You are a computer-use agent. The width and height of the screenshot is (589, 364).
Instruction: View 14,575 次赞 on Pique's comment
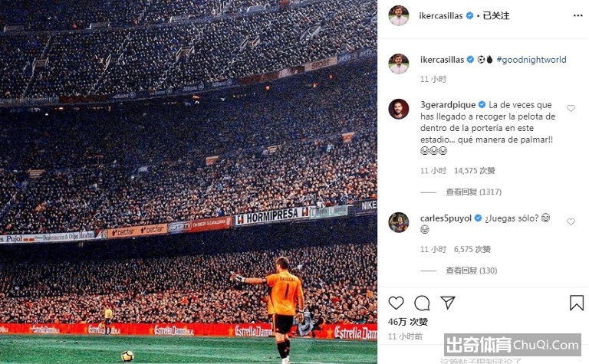475,171
